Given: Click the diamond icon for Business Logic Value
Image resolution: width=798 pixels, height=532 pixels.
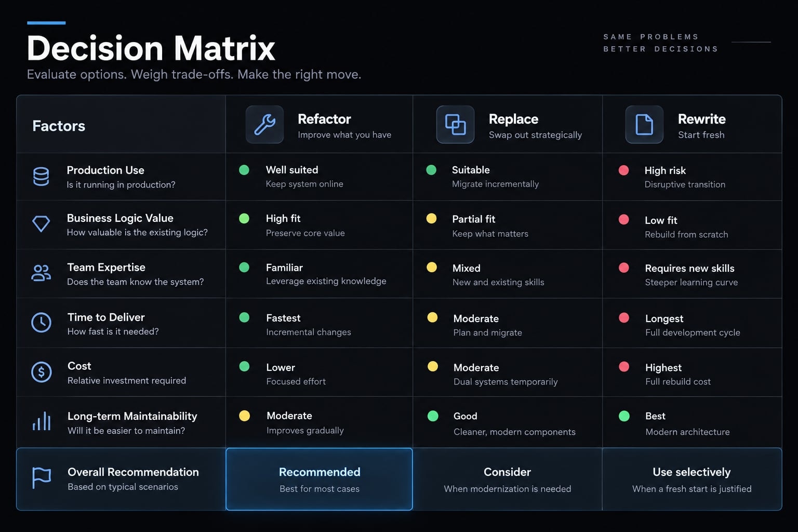Looking at the screenshot, I should [x=41, y=224].
